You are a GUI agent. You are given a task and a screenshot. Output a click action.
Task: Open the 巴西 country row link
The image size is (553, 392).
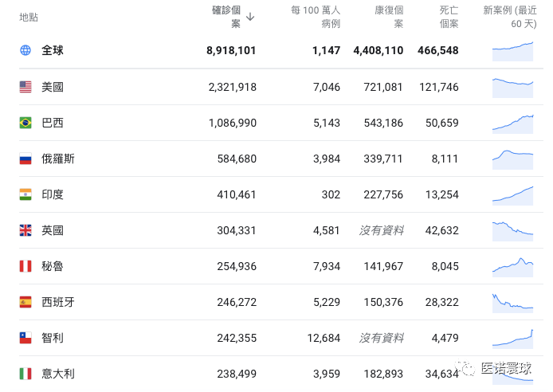53,123
